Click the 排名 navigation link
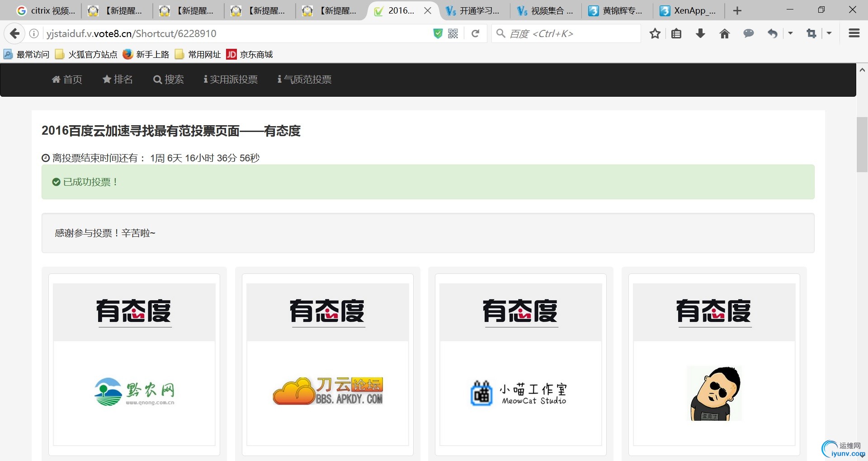Image resolution: width=868 pixels, height=461 pixels. pos(118,80)
